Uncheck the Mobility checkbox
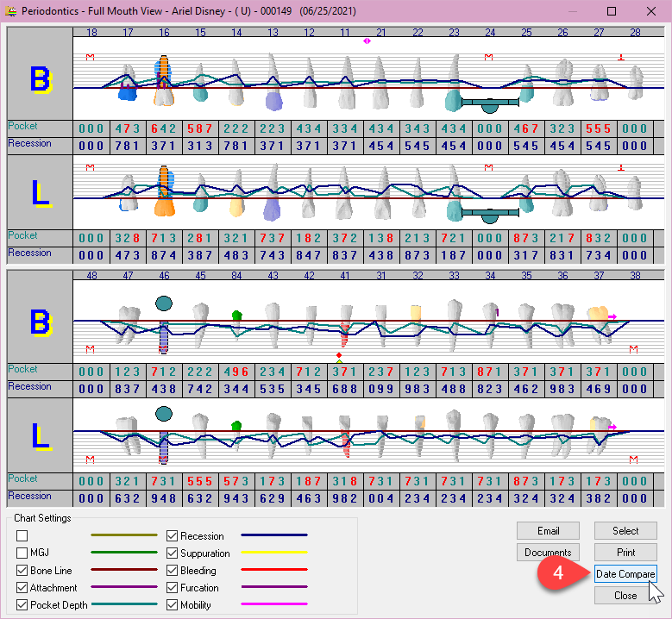The image size is (672, 619). coord(172,605)
